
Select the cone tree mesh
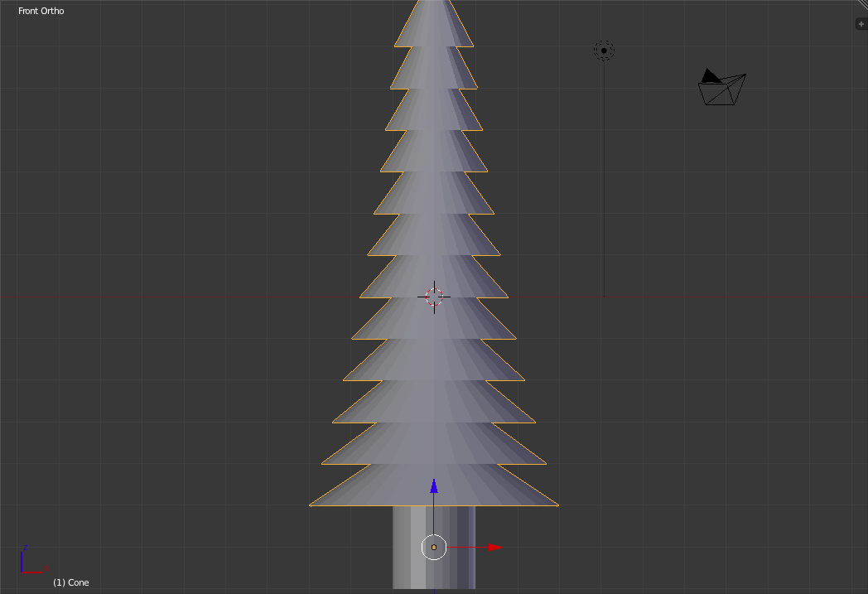pyautogui.click(x=434, y=253)
